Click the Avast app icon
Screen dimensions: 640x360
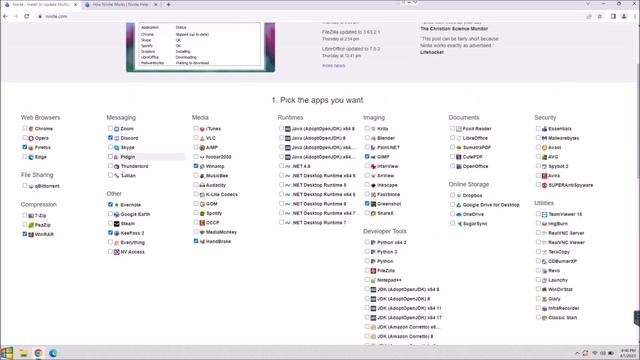[544, 147]
